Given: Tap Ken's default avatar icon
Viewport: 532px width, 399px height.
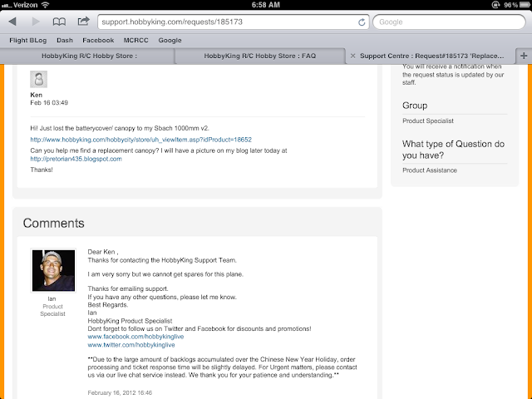Looking at the screenshot, I should pos(39,80).
